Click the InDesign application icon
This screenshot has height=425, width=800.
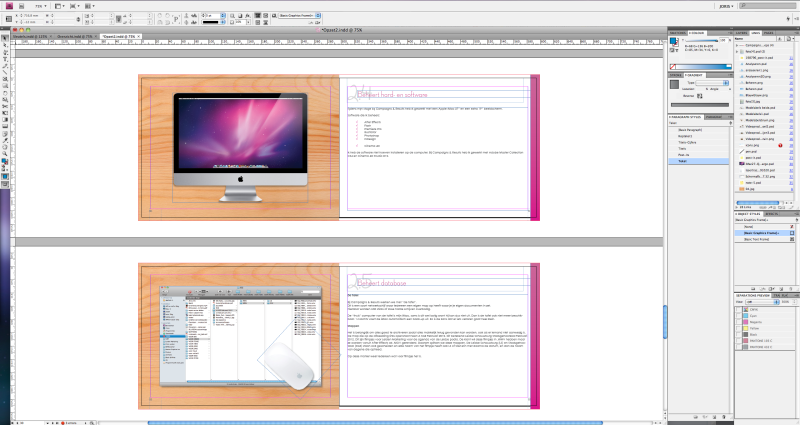9,6
